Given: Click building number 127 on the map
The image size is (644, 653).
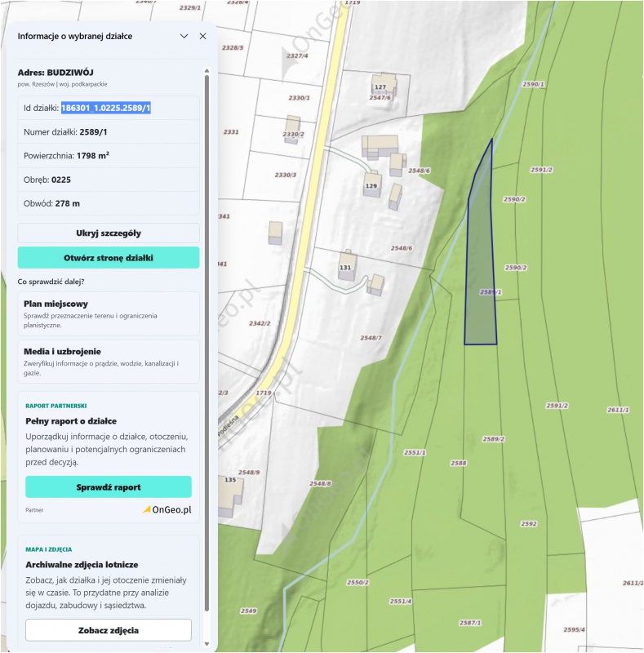Looking at the screenshot, I should 380,87.
